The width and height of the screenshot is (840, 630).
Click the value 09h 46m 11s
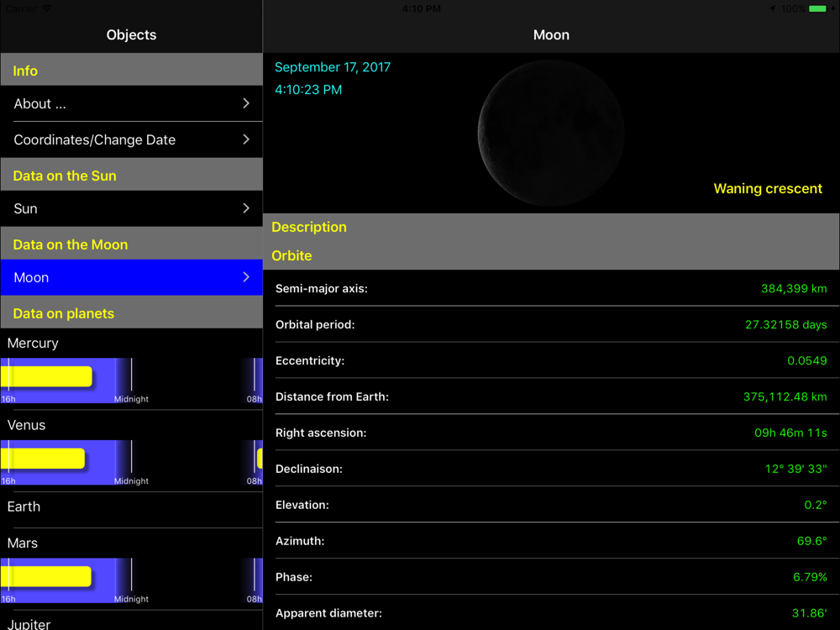click(790, 433)
